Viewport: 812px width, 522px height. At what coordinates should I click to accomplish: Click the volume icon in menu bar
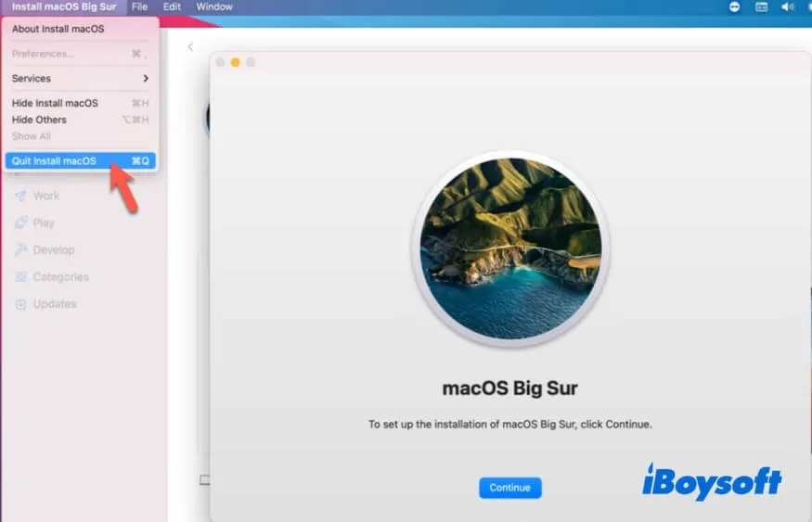(788, 6)
